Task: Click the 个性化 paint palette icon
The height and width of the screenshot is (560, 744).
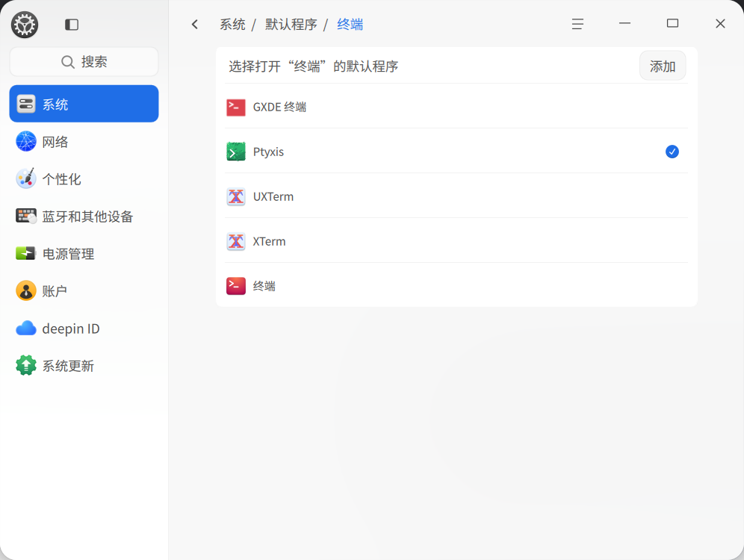Action: click(26, 178)
